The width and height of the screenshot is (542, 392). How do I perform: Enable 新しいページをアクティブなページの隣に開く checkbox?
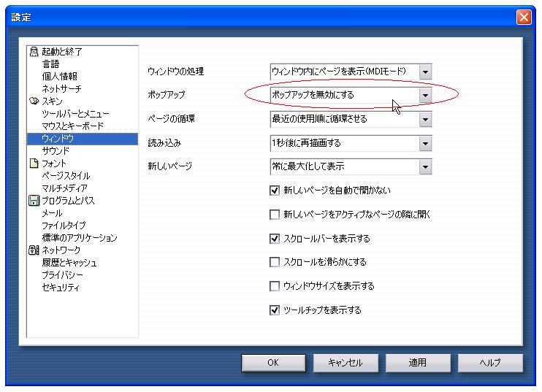click(275, 215)
